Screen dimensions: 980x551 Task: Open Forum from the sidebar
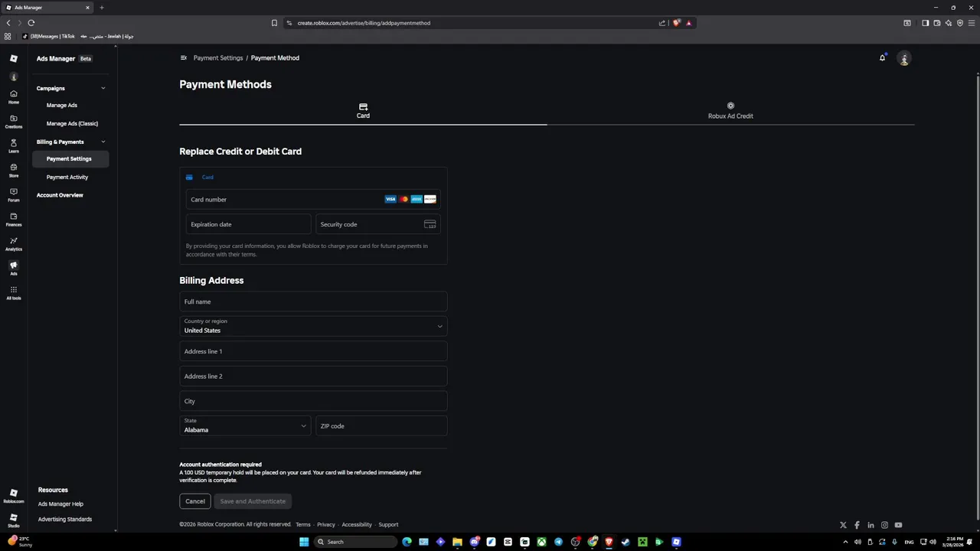pyautogui.click(x=13, y=194)
